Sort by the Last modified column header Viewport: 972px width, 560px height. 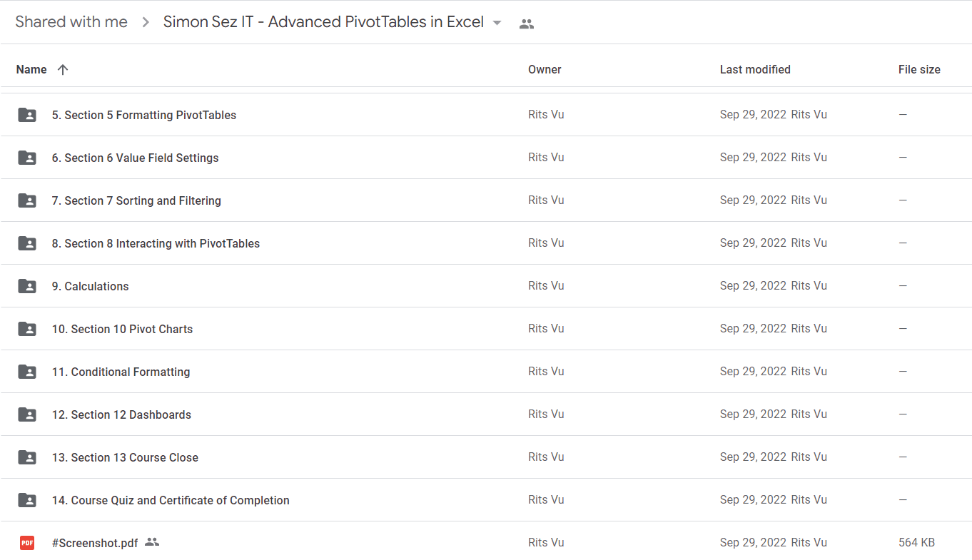[755, 69]
